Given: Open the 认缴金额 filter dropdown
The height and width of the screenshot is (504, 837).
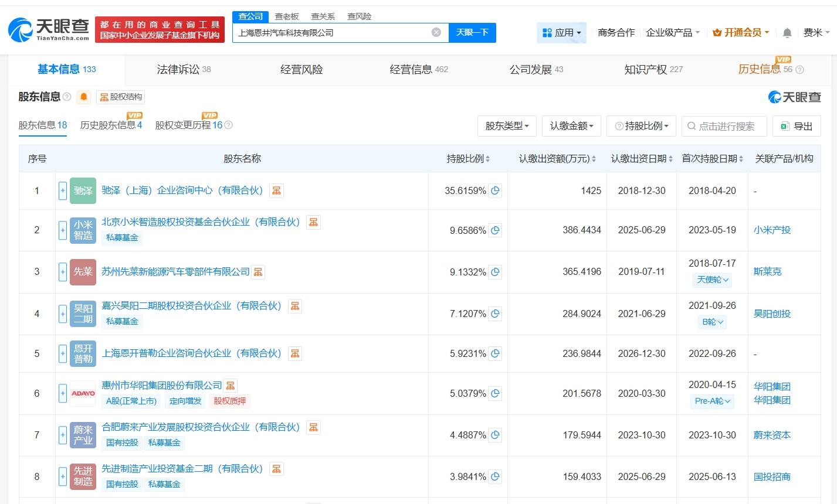Looking at the screenshot, I should (x=571, y=126).
